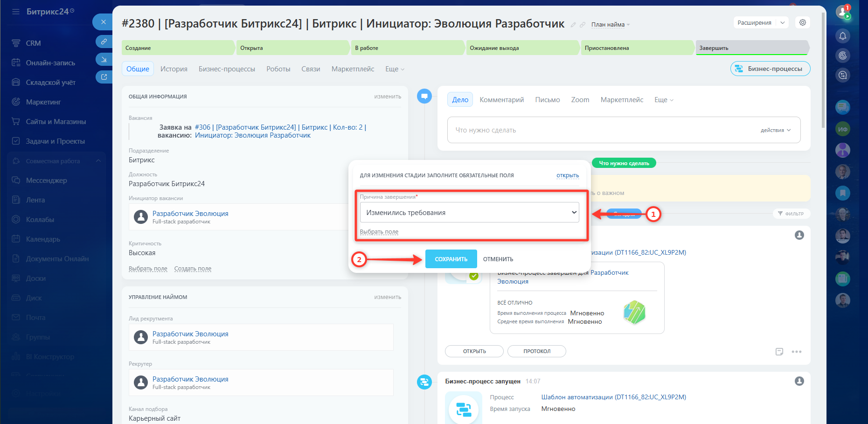Open Лента in sidebar
This screenshot has height=424, width=868.
(35, 200)
